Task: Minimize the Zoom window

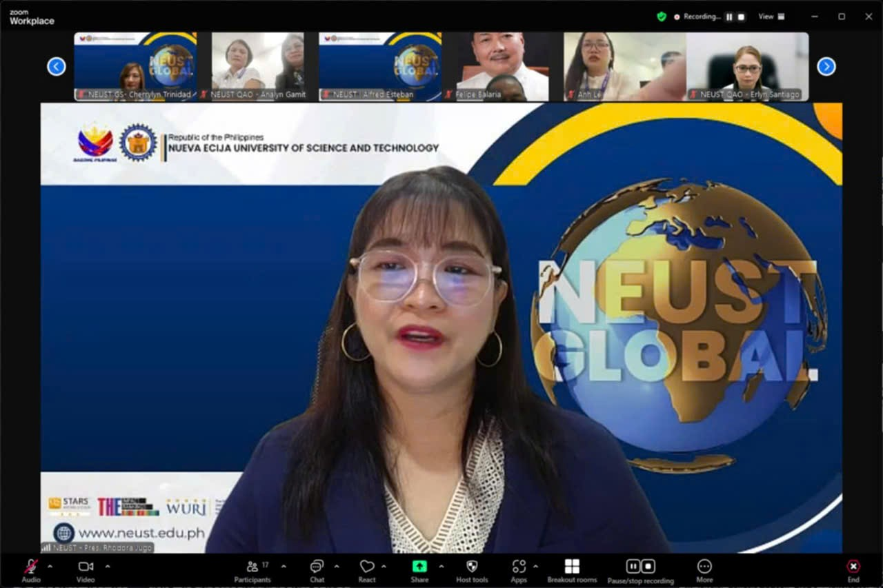Action: (x=814, y=17)
